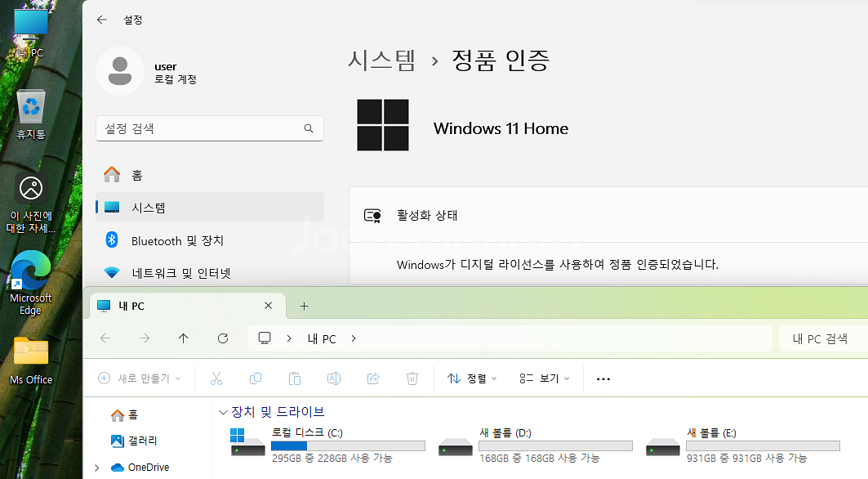Click the C: drive usage bar

point(348,445)
